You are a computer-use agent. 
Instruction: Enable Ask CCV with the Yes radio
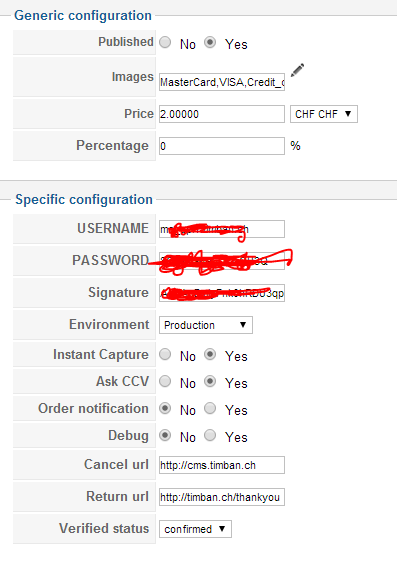click(210, 381)
